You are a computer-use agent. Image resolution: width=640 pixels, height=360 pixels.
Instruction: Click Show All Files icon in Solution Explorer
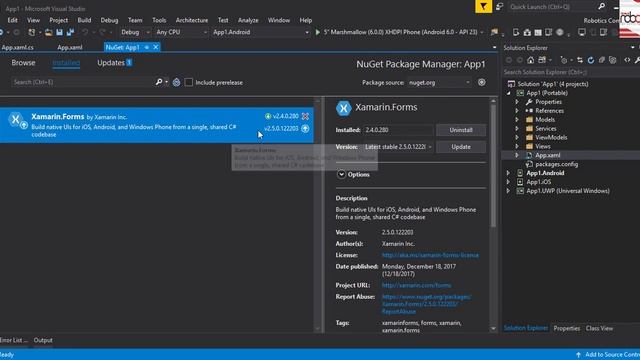613,60
